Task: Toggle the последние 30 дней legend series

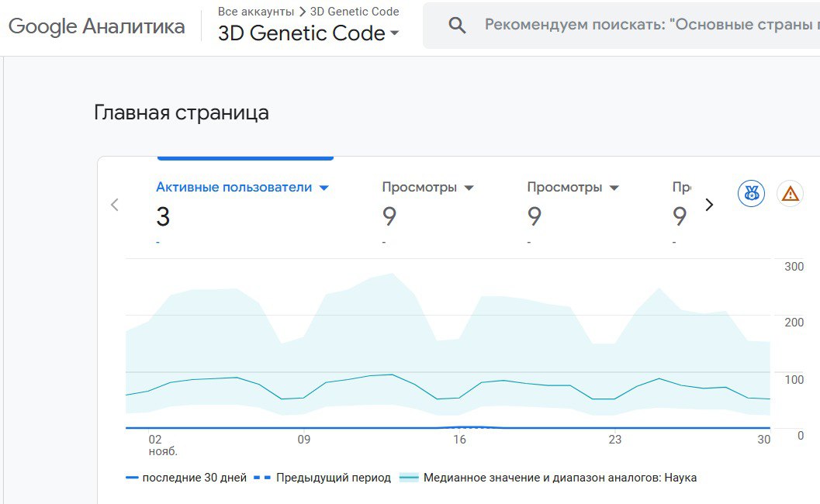Action: tap(186, 478)
